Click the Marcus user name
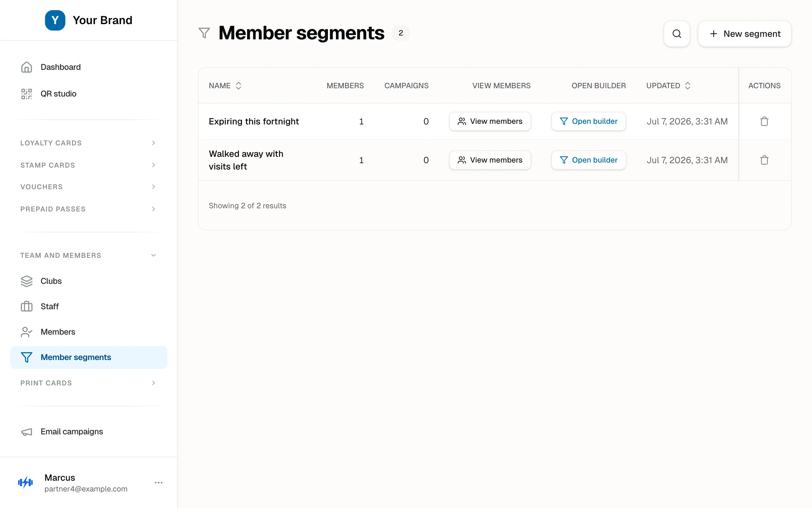 (x=60, y=478)
